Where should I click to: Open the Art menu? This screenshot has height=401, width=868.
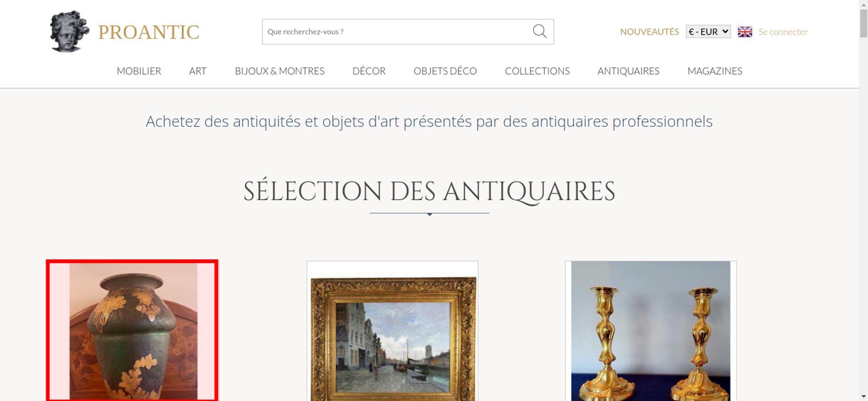point(198,71)
